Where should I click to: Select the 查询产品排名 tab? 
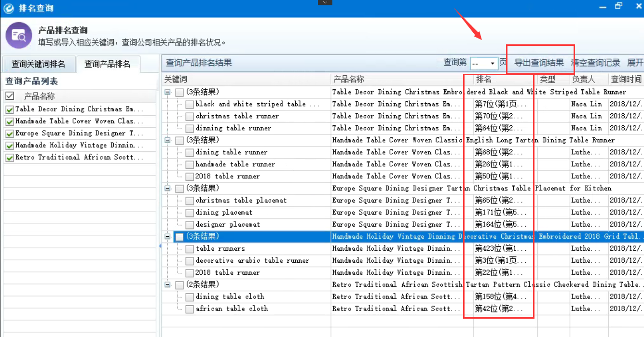tap(107, 64)
